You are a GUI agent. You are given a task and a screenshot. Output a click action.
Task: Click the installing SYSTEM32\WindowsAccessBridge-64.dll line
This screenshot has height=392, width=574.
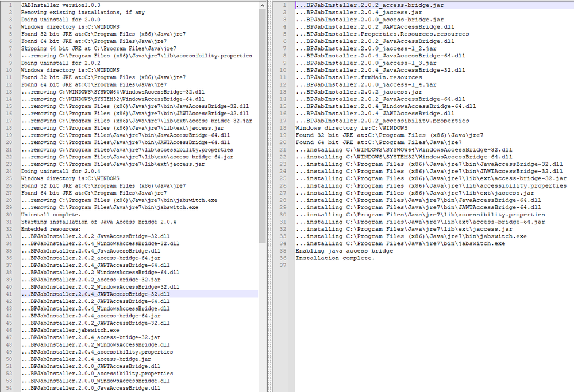click(x=404, y=157)
